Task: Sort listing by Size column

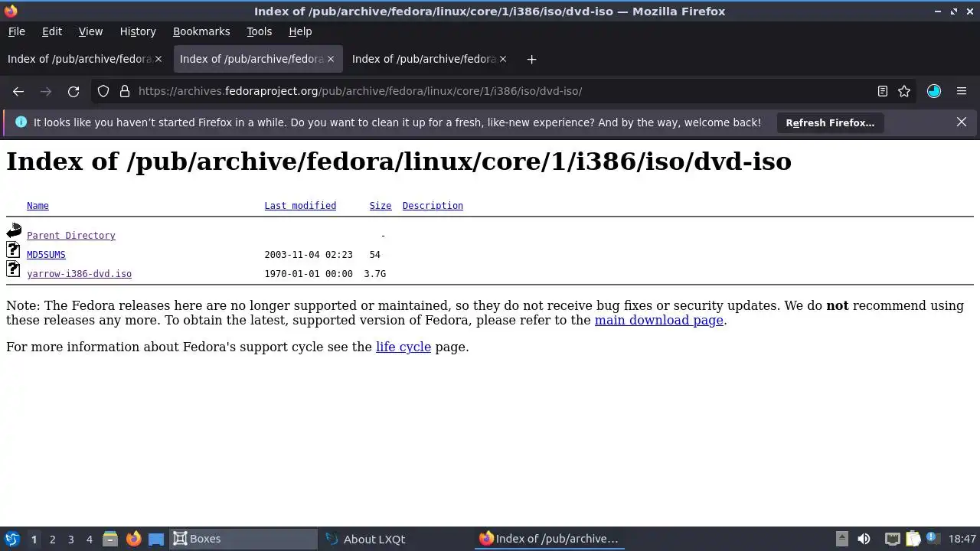Action: coord(381,206)
